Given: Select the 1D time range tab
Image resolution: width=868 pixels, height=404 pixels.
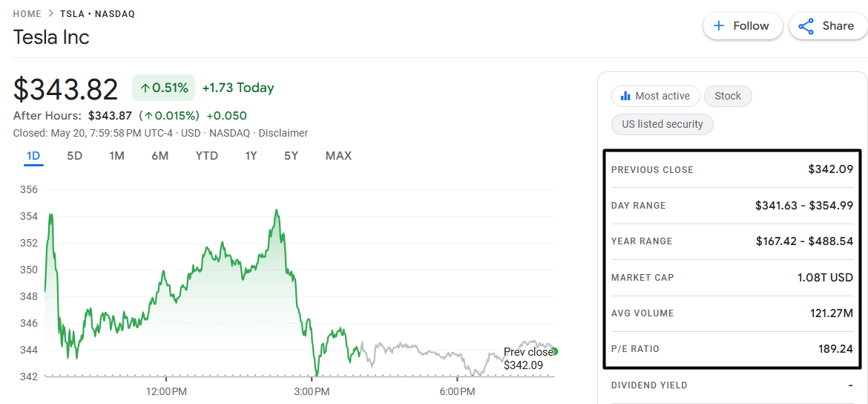Looking at the screenshot, I should (x=34, y=156).
